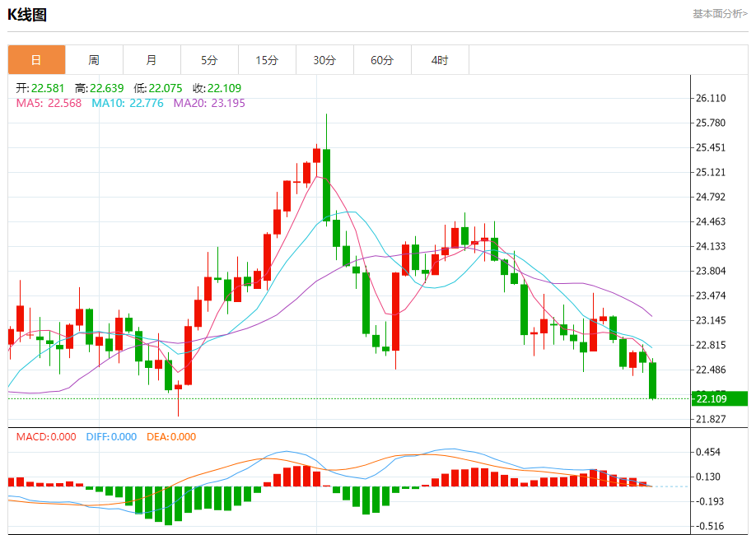Click the 22.486 axis label
Screen dimensions: 756x535
click(x=711, y=370)
